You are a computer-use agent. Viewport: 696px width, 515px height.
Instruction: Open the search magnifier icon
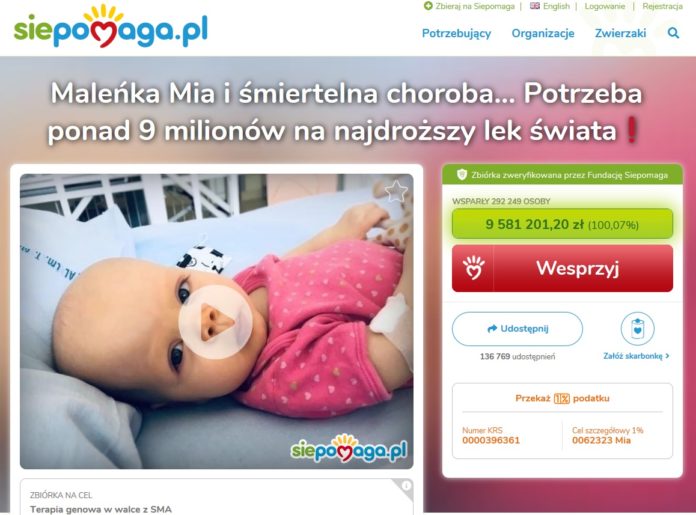[673, 33]
